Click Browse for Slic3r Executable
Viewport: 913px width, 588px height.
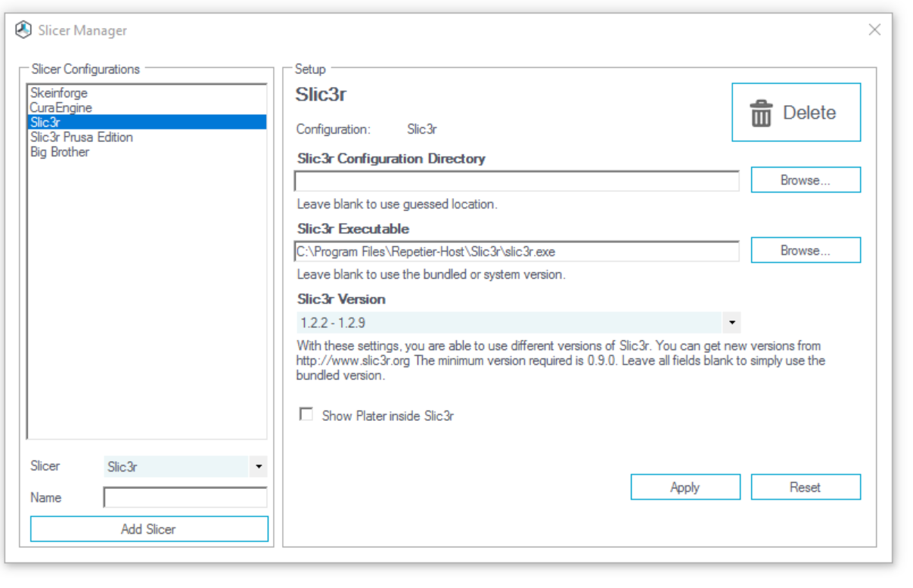(806, 250)
